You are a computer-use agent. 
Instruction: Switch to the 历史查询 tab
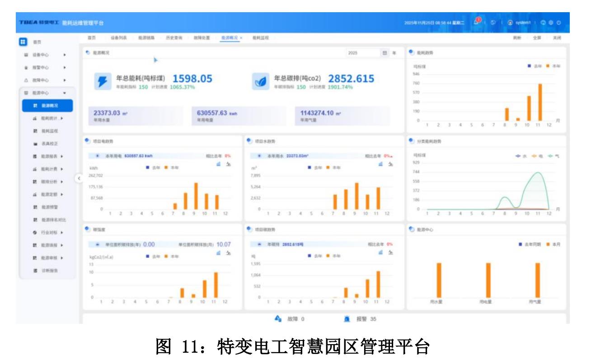pos(174,38)
